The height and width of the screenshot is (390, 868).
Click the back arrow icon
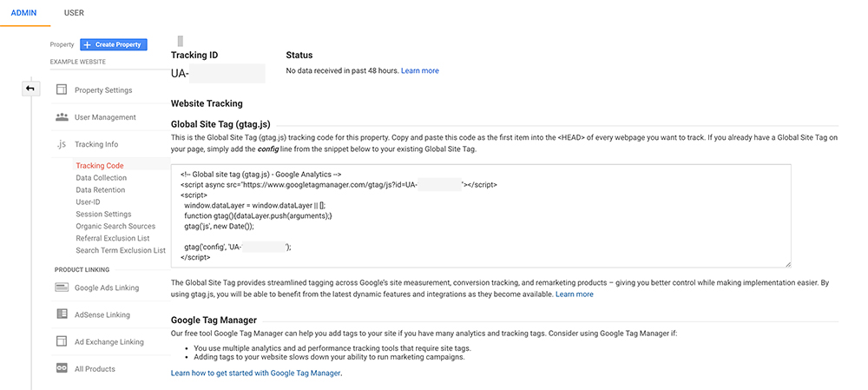[30, 88]
